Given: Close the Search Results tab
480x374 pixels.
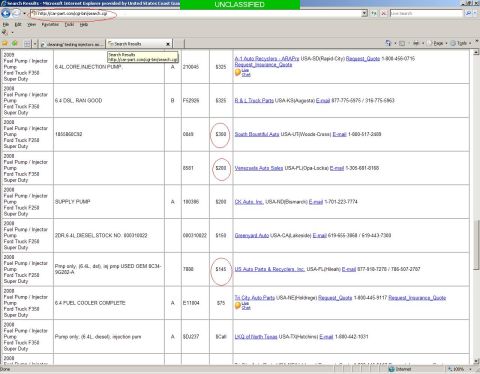Looking at the screenshot, I should 168,44.
